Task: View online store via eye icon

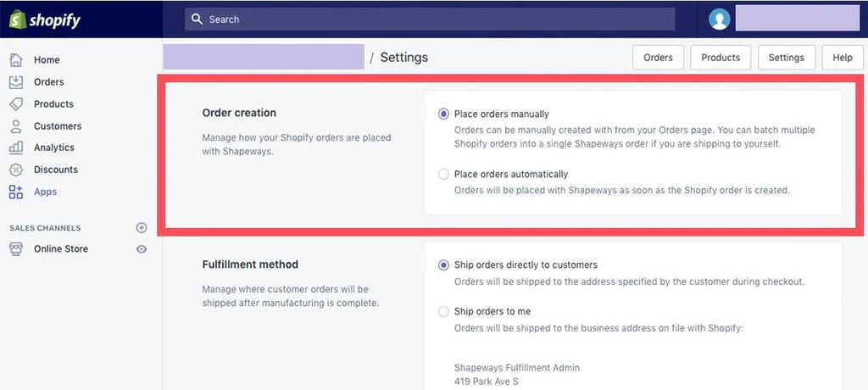Action: click(x=142, y=249)
